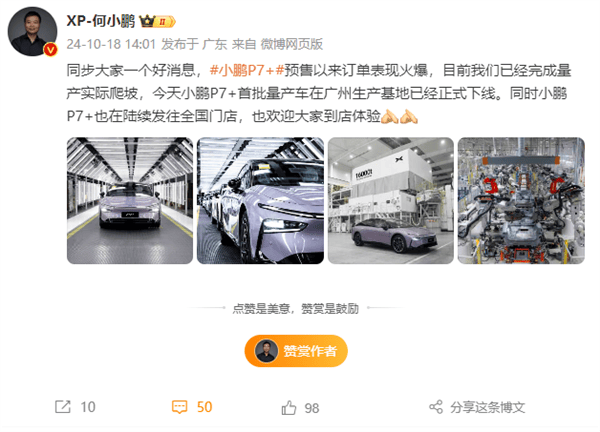The width and height of the screenshot is (600, 432).
Task: Open comments via speech bubble icon
Action: coord(179,407)
